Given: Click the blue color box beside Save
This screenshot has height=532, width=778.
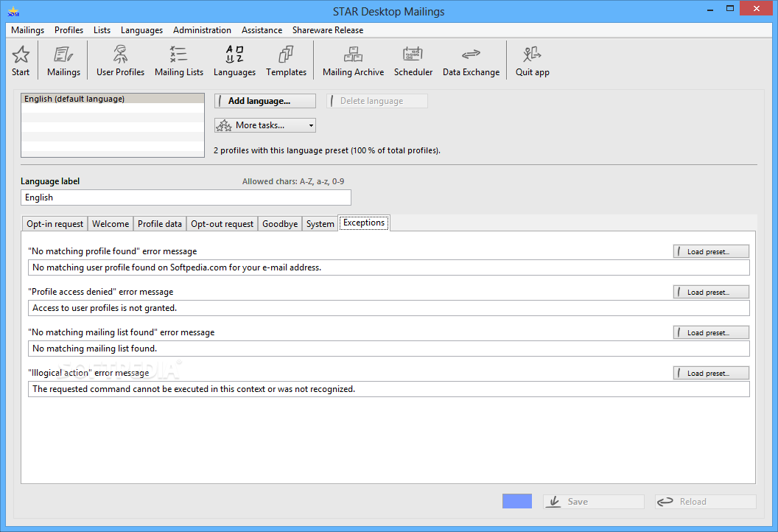Looking at the screenshot, I should tap(517, 501).
